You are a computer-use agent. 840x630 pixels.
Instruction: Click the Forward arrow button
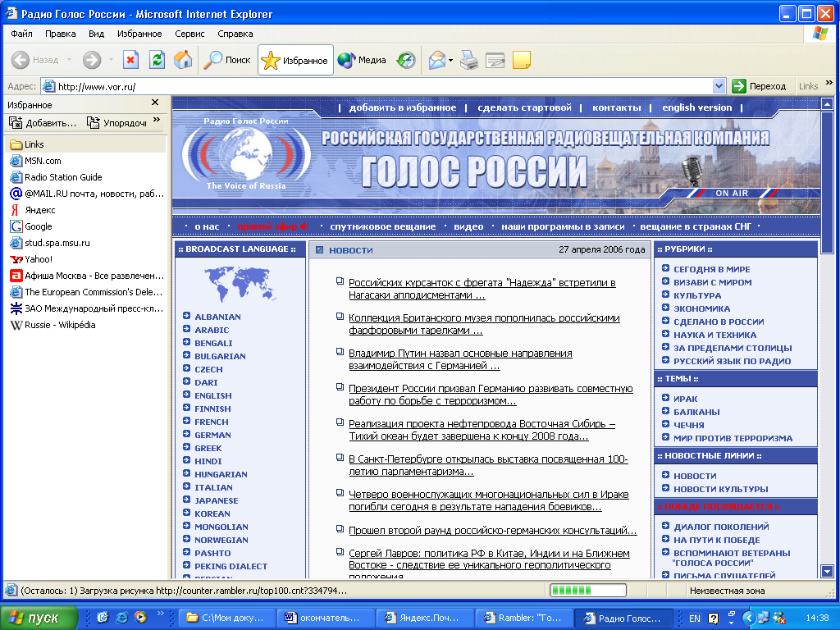tap(92, 60)
